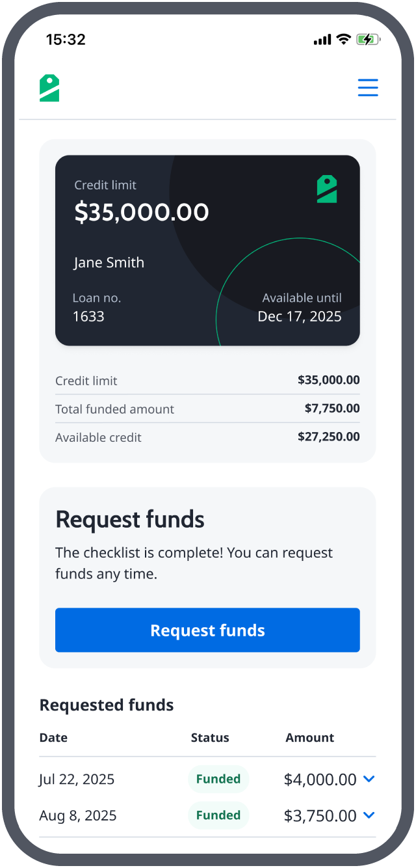
Task: Tap the loan number 1633 on card
Action: 88,316
